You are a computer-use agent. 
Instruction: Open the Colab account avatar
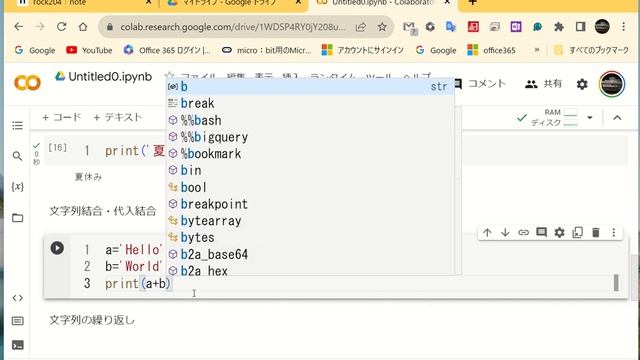pyautogui.click(x=611, y=84)
